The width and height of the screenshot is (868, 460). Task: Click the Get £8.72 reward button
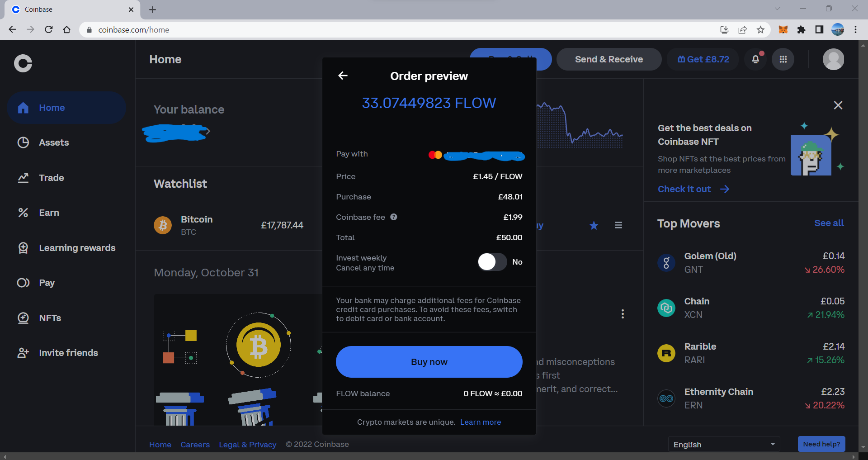[703, 59]
